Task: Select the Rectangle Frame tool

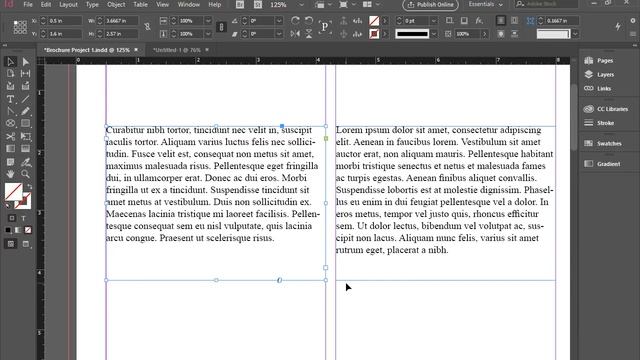Action: 10,123
